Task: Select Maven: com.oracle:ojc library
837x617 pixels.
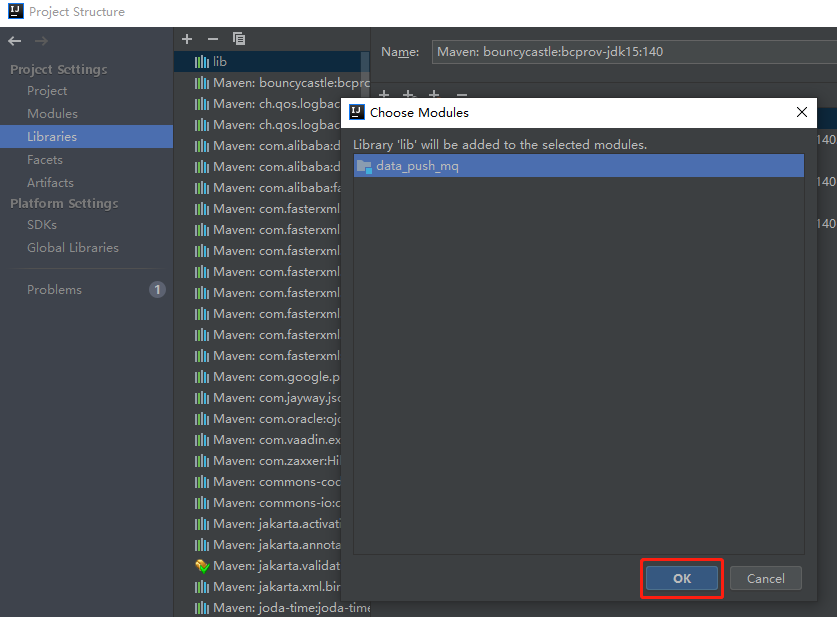Action: click(x=258, y=418)
